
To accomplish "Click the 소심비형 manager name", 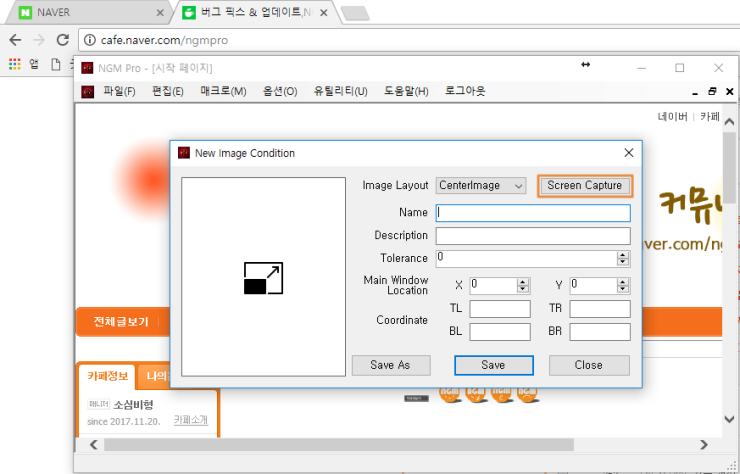I will [133, 405].
